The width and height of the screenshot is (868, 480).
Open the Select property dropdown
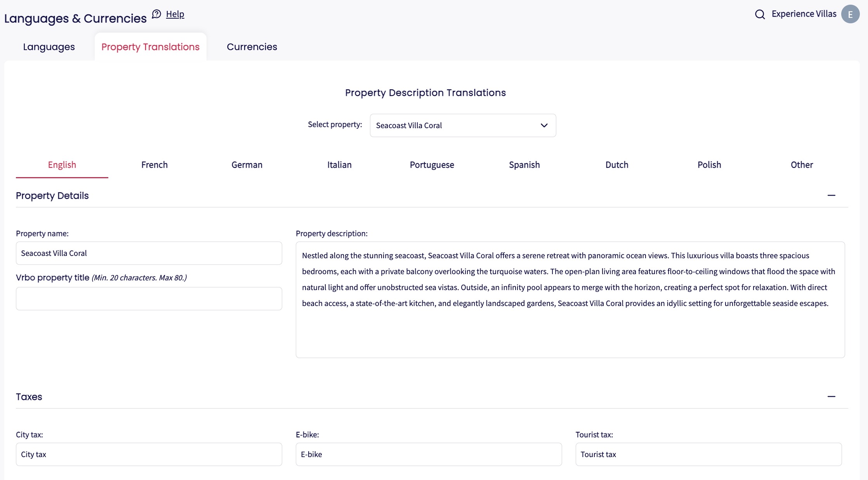point(463,125)
